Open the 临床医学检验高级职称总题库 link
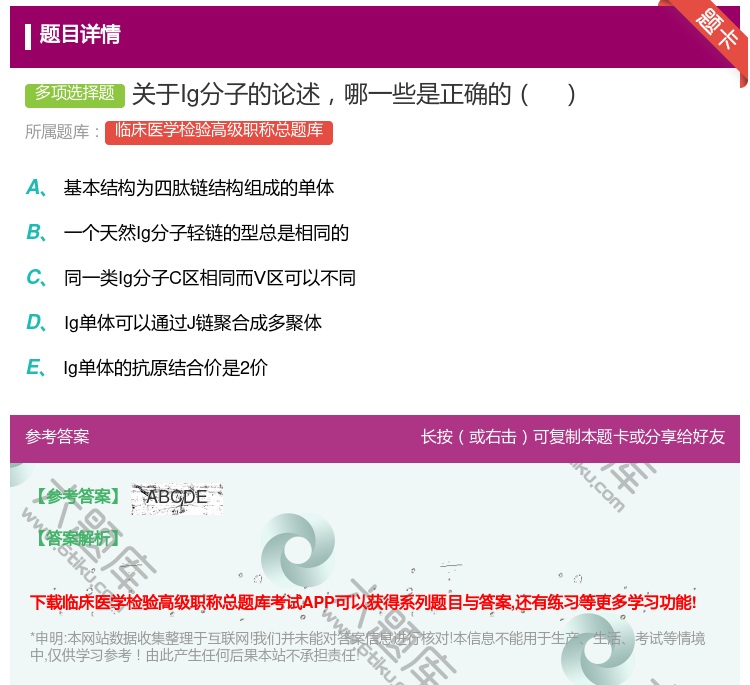750x685 pixels. coord(219,132)
